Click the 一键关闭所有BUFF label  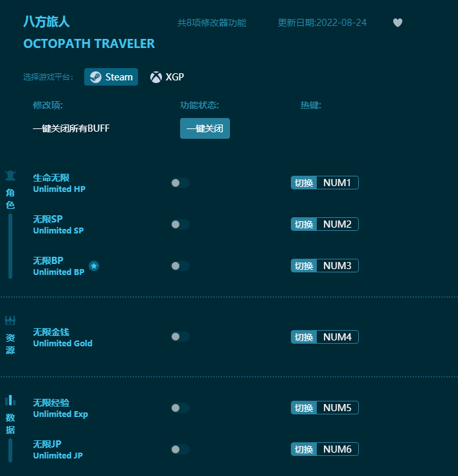(x=71, y=128)
